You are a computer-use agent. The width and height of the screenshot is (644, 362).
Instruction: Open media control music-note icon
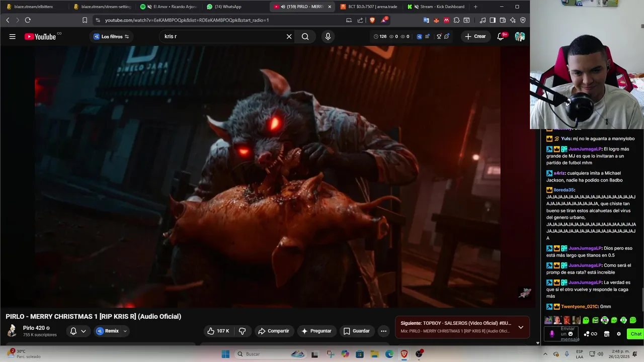[x=482, y=20]
